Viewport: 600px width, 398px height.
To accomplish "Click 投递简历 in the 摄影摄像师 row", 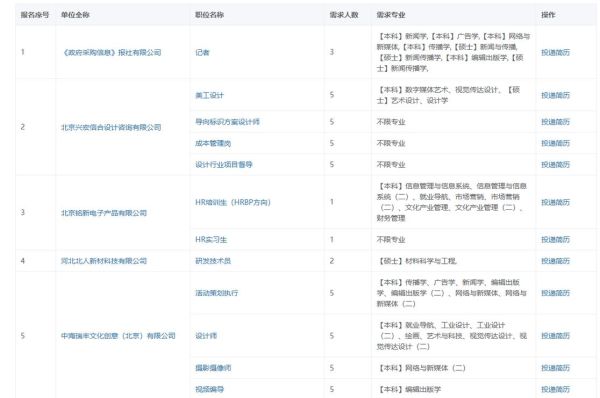I will [x=555, y=369].
